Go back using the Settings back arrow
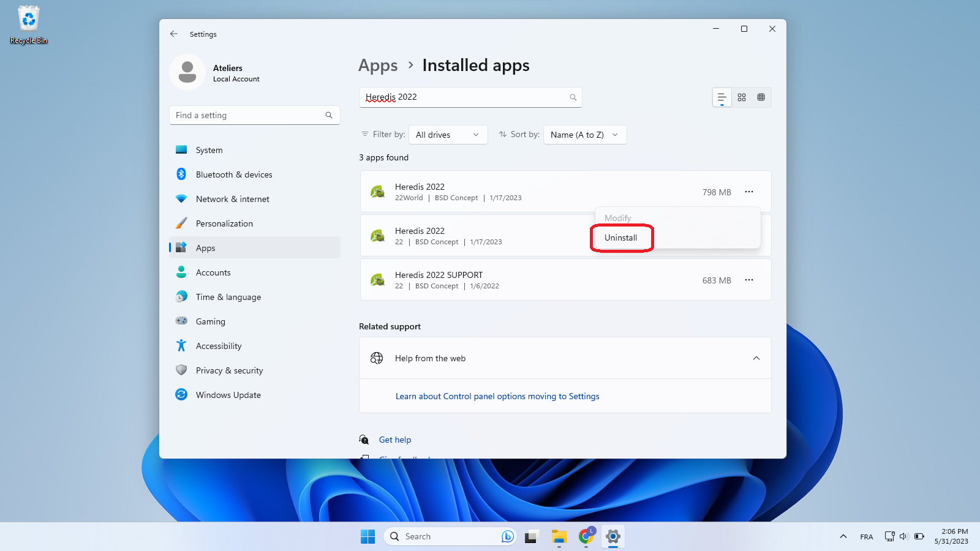This screenshot has height=551, width=980. pyautogui.click(x=174, y=34)
